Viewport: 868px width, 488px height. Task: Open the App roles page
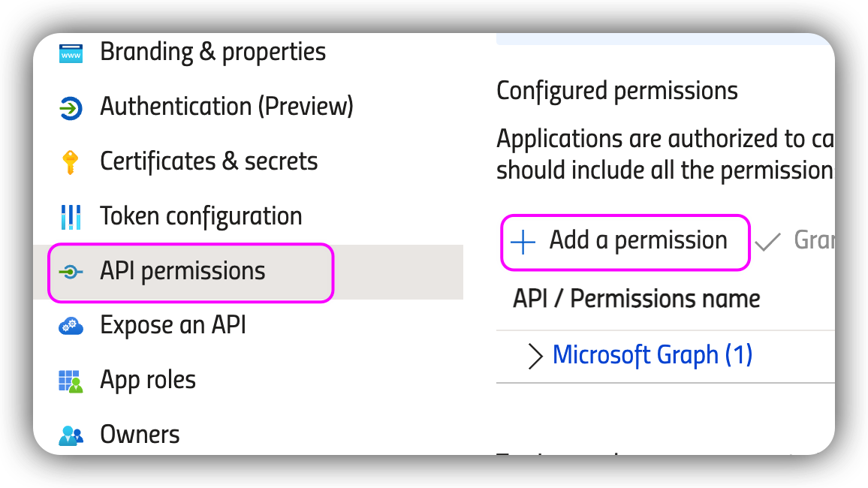(148, 380)
